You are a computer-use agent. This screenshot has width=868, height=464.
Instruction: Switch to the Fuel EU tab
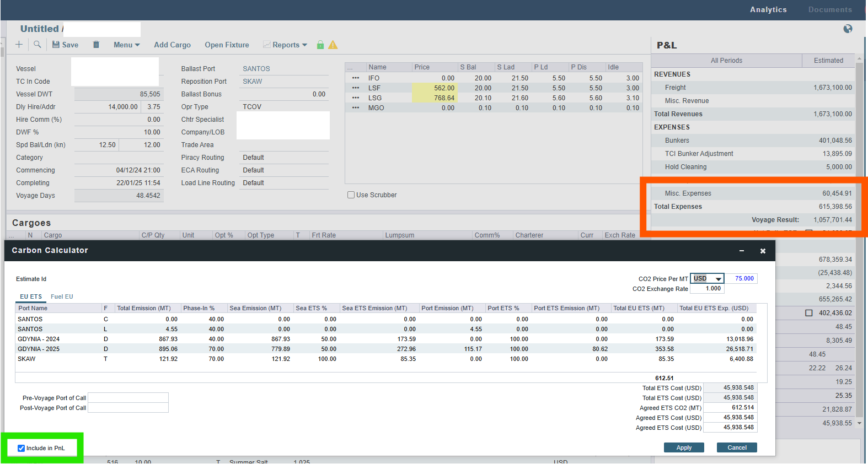pyautogui.click(x=62, y=296)
